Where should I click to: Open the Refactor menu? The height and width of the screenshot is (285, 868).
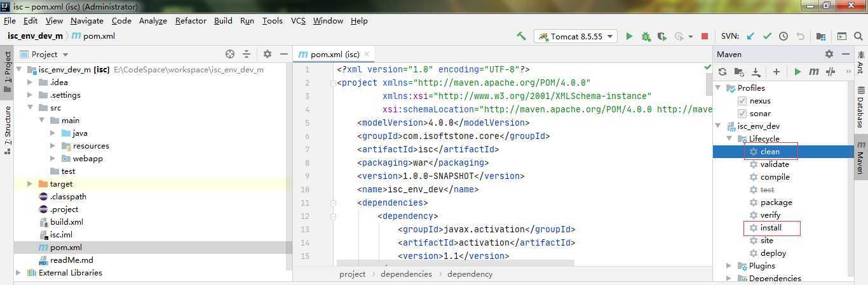pos(191,20)
